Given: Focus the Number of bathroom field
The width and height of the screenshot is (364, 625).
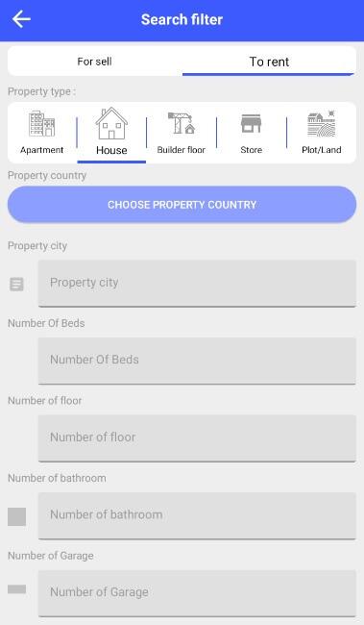Looking at the screenshot, I should (197, 515).
